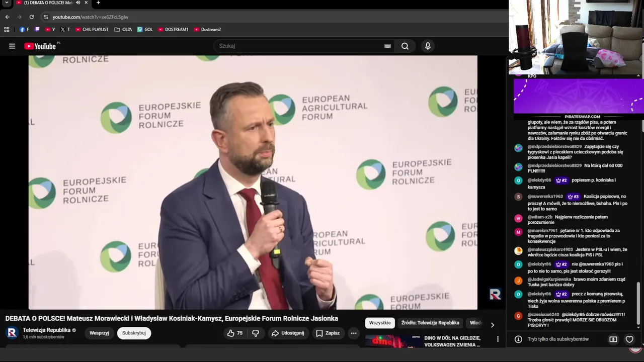Select the DEBATA O POLSCE browser tab
The height and width of the screenshot is (362, 644).
click(x=48, y=3)
